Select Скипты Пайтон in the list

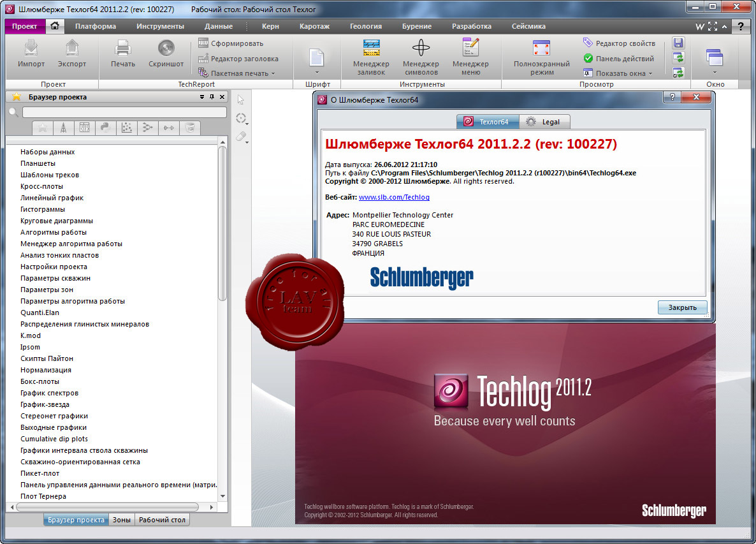[47, 358]
